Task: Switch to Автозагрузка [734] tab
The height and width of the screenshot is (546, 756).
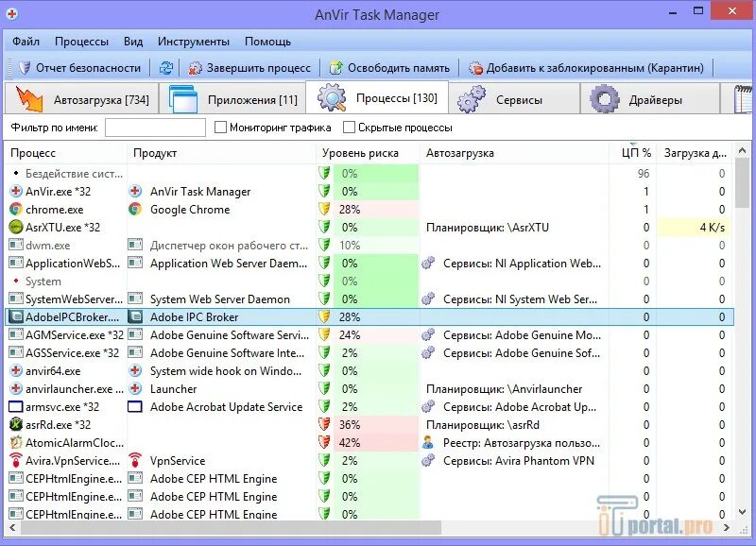Action: (81, 99)
